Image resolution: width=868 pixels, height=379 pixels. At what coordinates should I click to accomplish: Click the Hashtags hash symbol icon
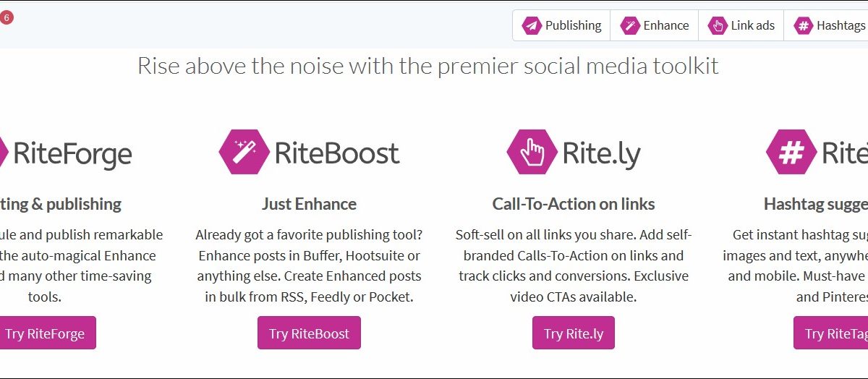tap(803, 26)
